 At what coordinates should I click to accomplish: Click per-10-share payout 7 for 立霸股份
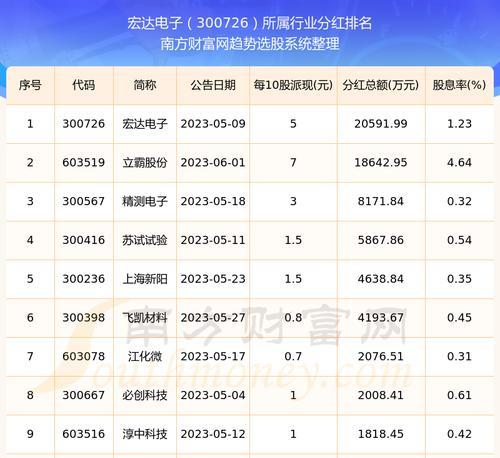click(x=293, y=163)
